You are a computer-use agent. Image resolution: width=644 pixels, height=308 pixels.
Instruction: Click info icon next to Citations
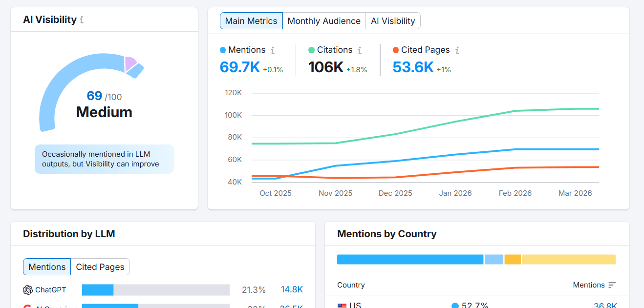[x=360, y=50]
